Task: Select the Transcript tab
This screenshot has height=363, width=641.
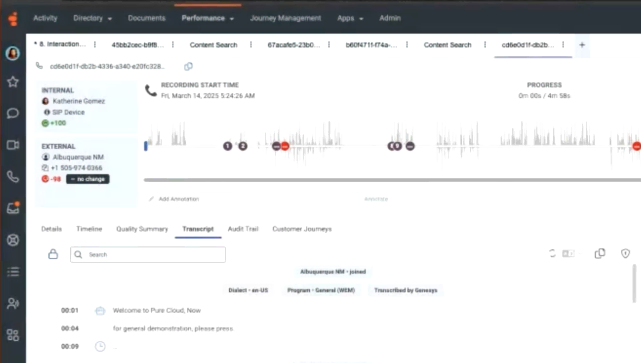Action: 198,229
